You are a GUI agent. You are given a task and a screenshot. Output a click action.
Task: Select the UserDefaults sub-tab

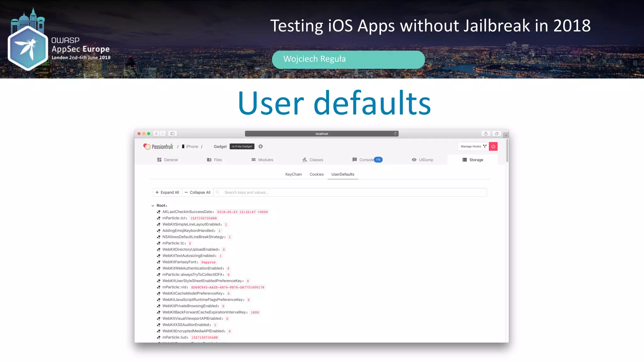[x=343, y=174]
